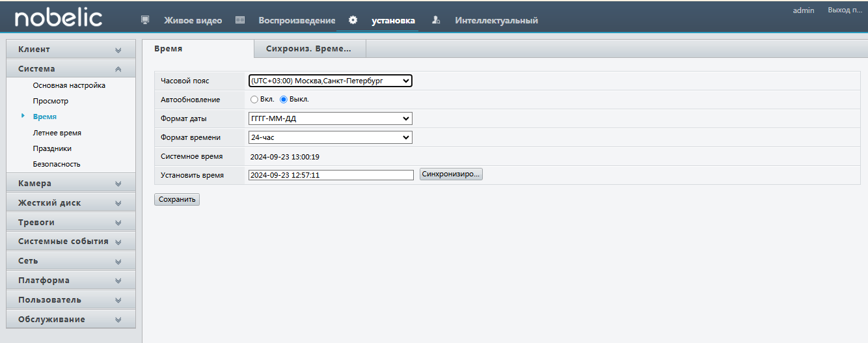868x343 pixels.
Task: Click the Системное время label
Action: [191, 156]
